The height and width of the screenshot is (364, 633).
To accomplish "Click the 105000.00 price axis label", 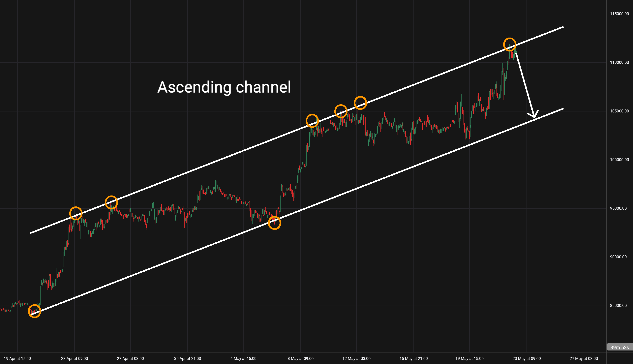I will click(x=619, y=111).
